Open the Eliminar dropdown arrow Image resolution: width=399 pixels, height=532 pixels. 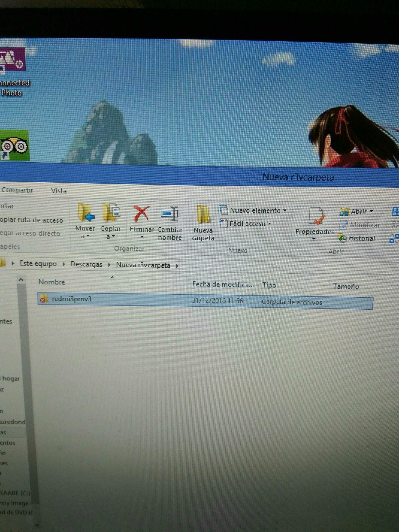click(x=142, y=237)
